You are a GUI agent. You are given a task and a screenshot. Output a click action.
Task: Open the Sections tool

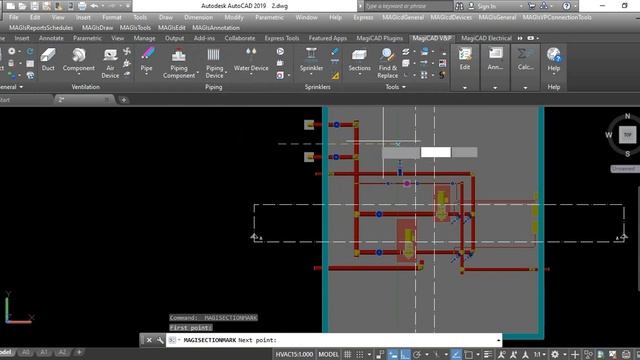360,60
